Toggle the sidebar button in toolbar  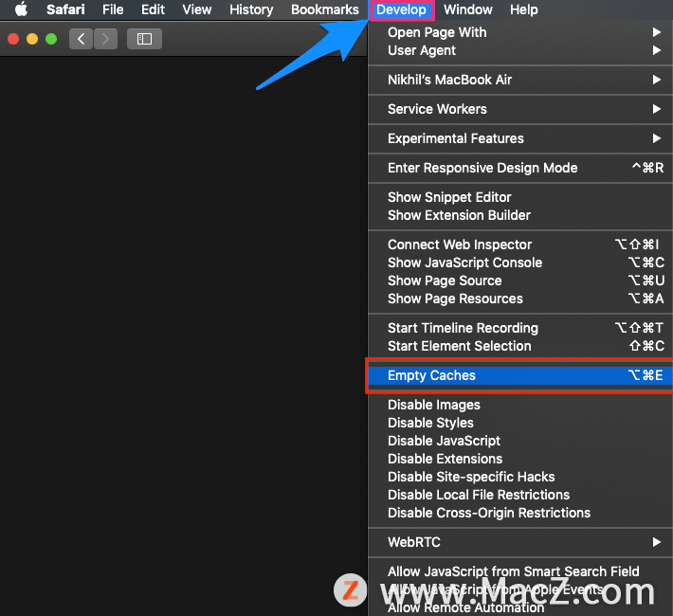tap(144, 39)
